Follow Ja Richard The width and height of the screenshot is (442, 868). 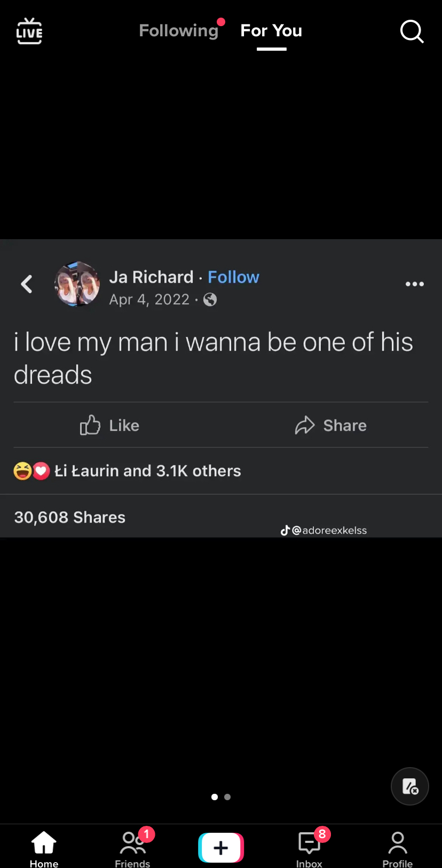233,277
